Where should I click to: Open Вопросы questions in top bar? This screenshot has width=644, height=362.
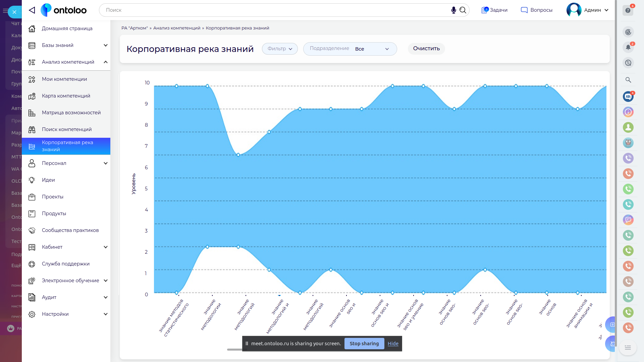(536, 10)
